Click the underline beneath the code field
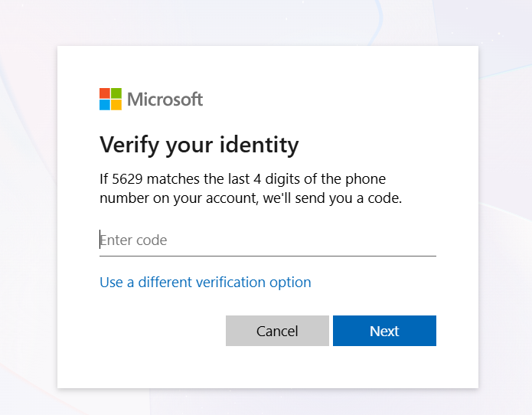Image resolution: width=532 pixels, height=415 pixels. click(268, 256)
